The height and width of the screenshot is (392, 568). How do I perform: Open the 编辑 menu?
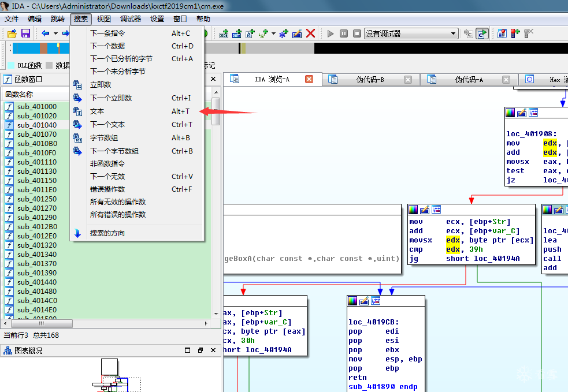(35, 19)
